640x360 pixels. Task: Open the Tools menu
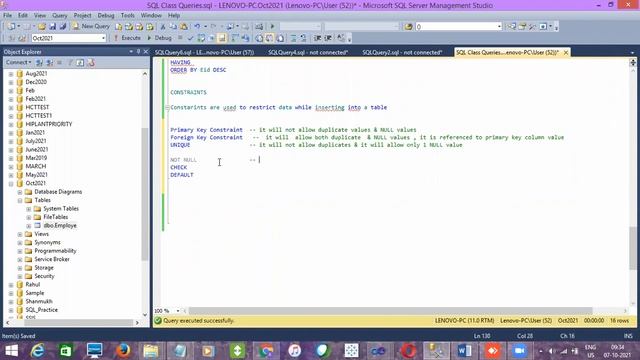click(x=128, y=15)
